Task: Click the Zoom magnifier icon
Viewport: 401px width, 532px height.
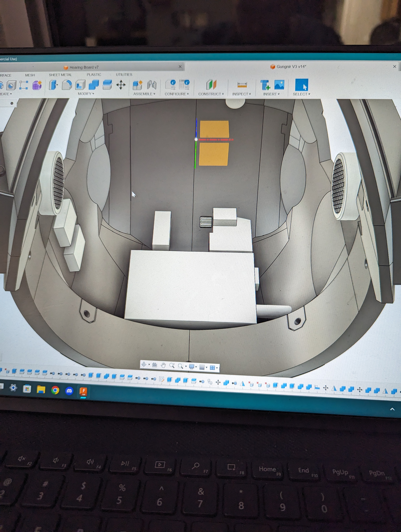Action: (172, 366)
